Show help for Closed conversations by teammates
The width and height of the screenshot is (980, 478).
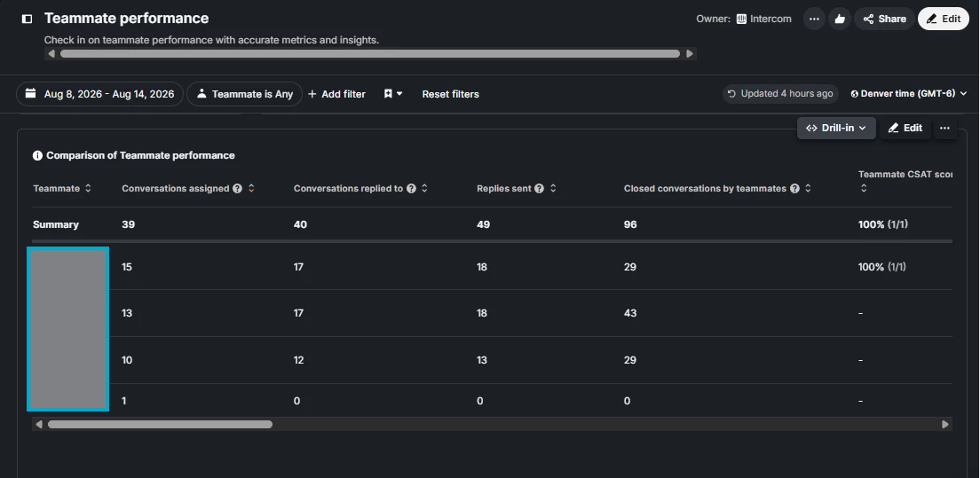(x=794, y=188)
